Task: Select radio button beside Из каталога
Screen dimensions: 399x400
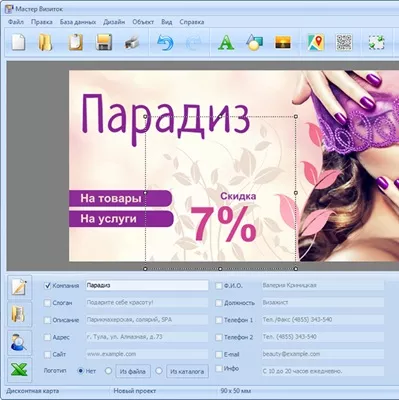Action: (159, 371)
